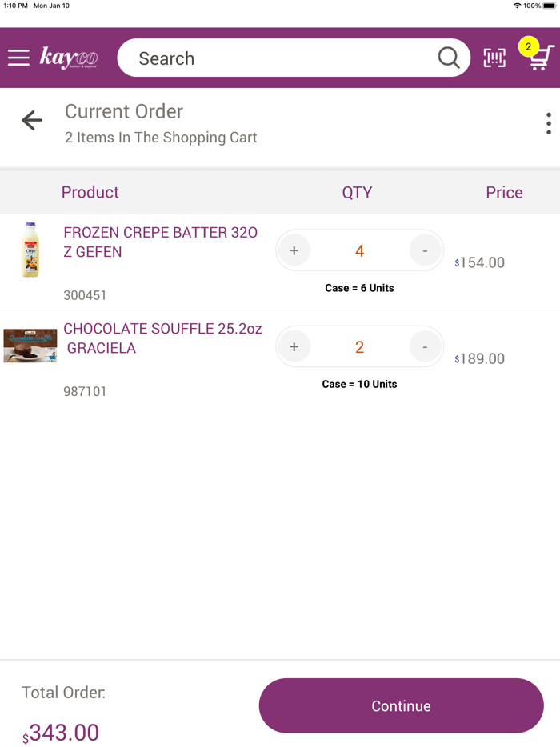The width and height of the screenshot is (560, 747).
Task: Edit the Crepe Batter quantity value 4
Action: pyautogui.click(x=359, y=251)
